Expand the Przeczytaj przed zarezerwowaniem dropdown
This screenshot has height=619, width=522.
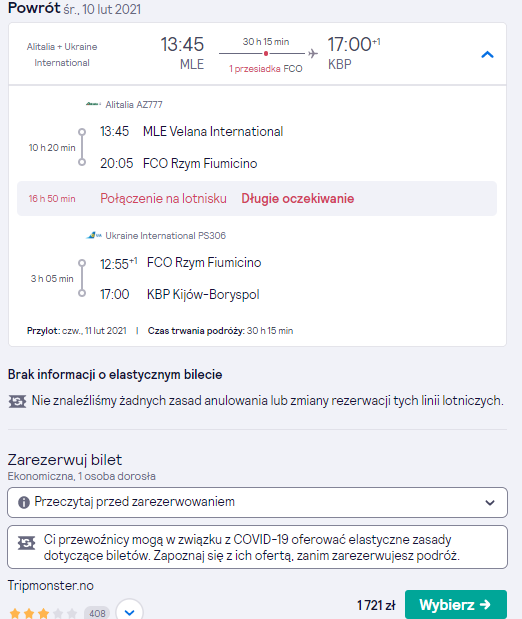[x=257, y=502]
